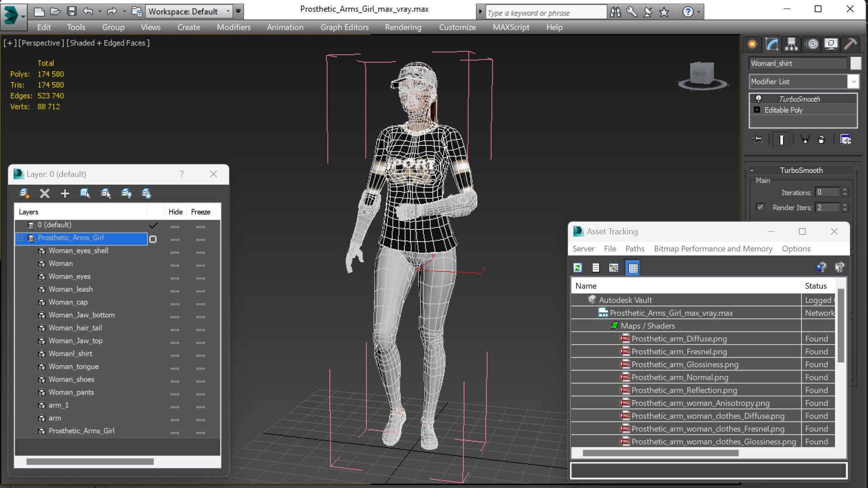Undo the last action with arrow icon
This screenshot has width=868, height=488.
point(88,11)
